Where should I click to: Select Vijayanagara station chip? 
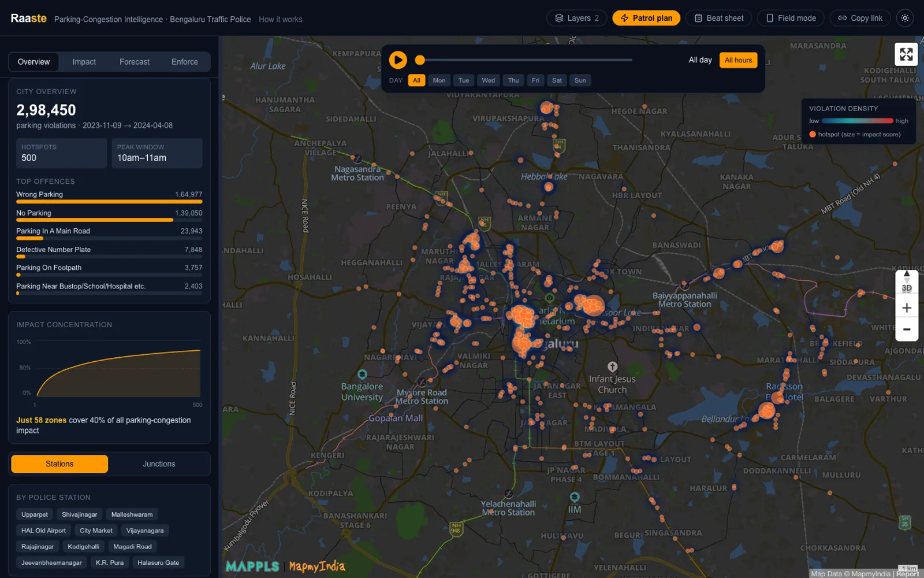point(145,531)
